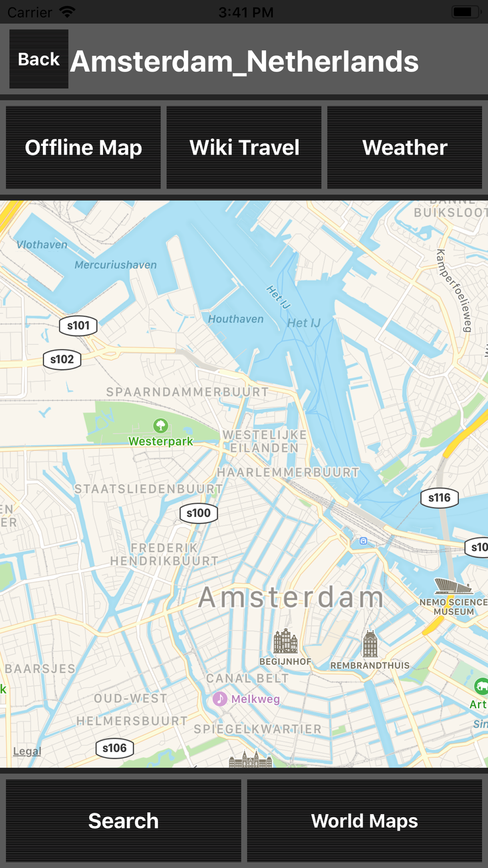Tap the Begijnhof landmark icon
This screenshot has width=488, height=868.
pyautogui.click(x=285, y=641)
